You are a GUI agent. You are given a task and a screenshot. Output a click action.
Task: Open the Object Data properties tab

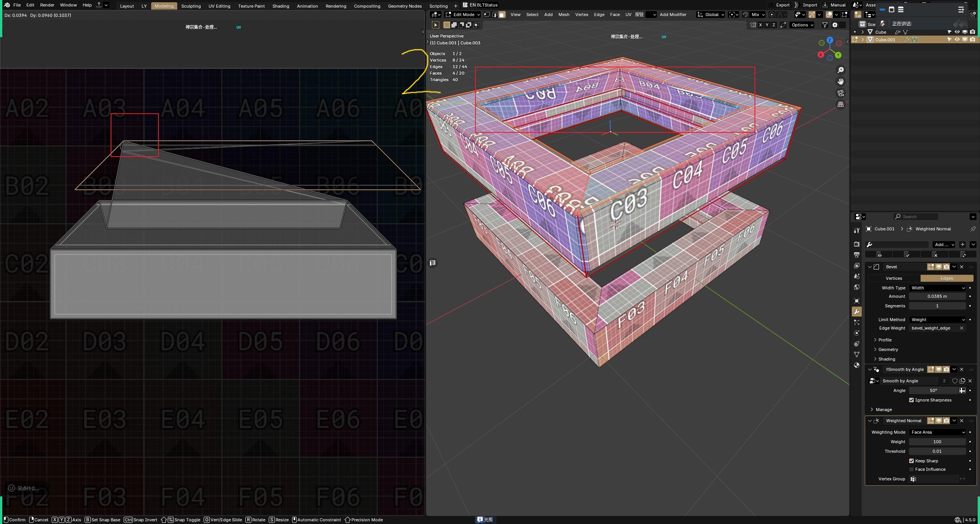857,354
